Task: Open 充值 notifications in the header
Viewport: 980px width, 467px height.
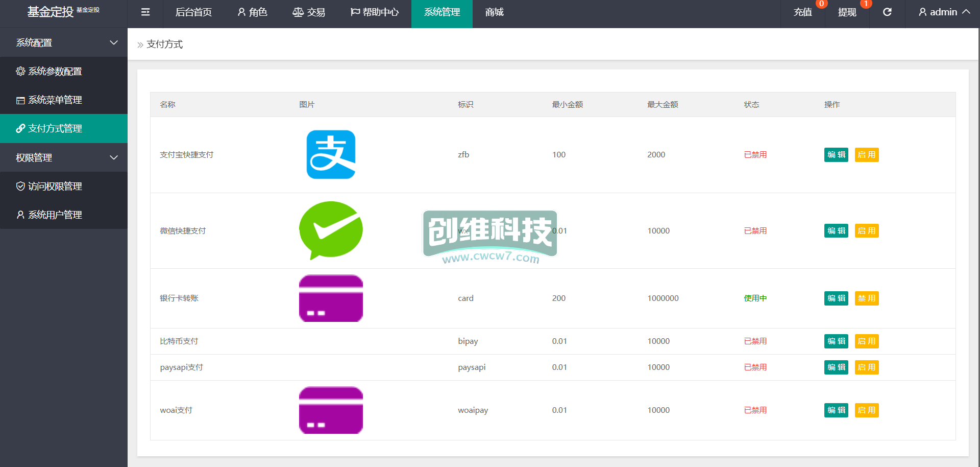Action: pos(802,12)
